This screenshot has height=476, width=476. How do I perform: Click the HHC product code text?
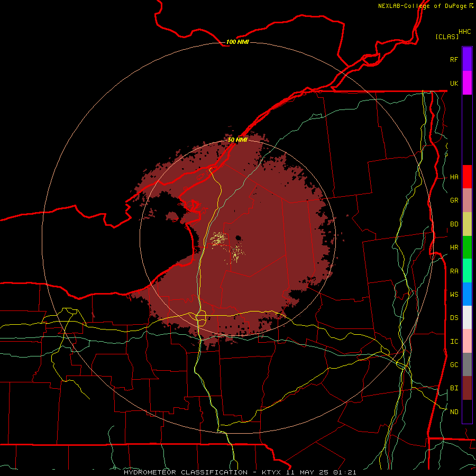[464, 32]
